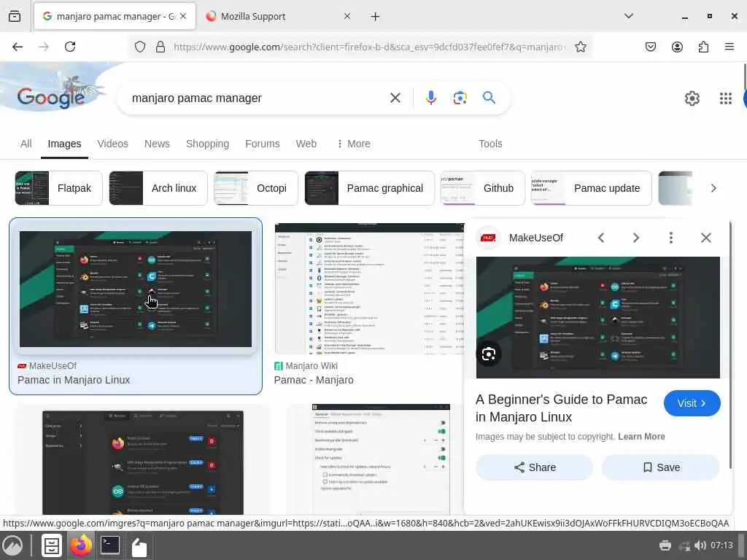Close the Mozilla Support tab
Image resolution: width=747 pixels, height=560 pixels.
tap(347, 17)
